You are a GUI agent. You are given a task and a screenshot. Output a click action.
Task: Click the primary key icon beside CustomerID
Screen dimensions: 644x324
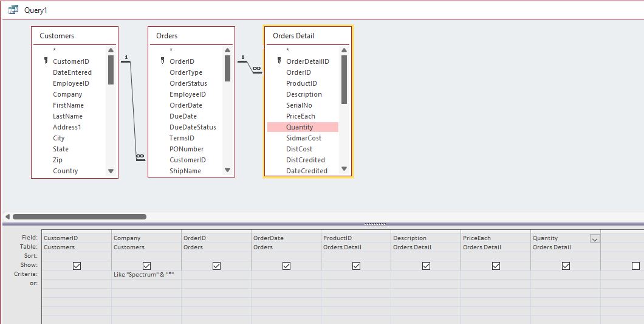[x=46, y=61]
